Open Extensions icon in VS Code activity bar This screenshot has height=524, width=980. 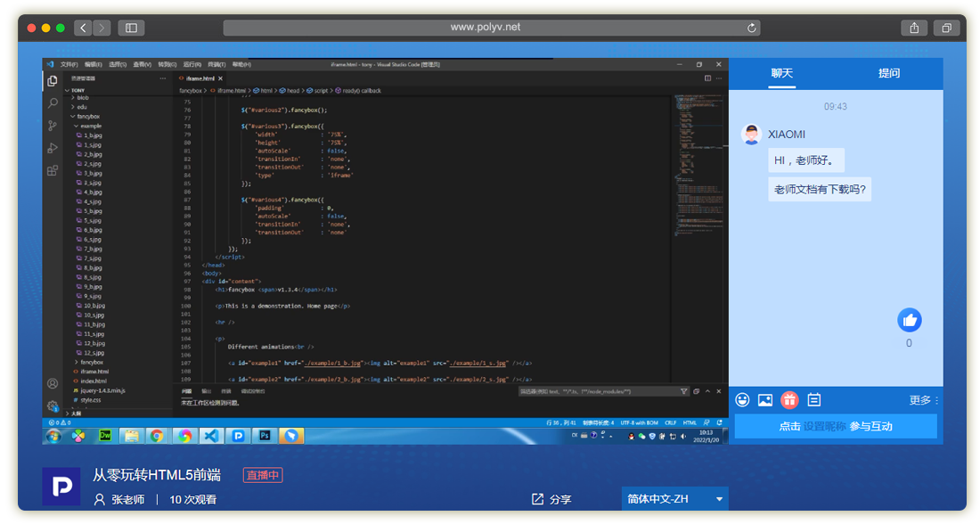pyautogui.click(x=53, y=169)
